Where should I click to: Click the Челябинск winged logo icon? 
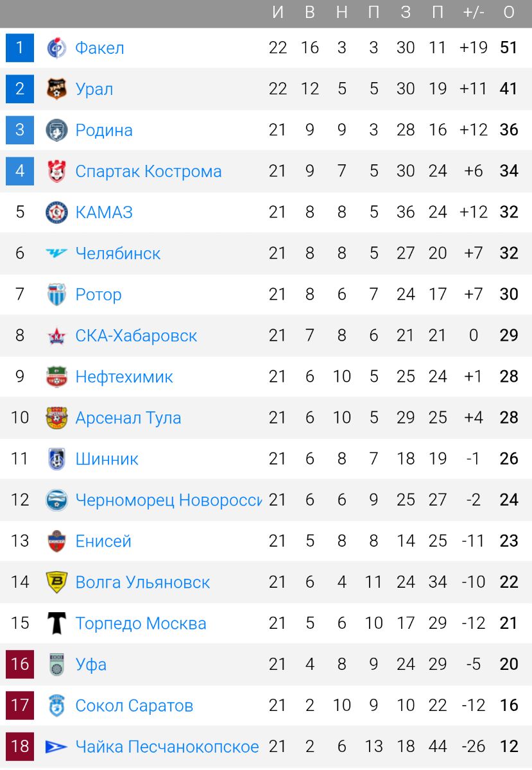tap(56, 253)
